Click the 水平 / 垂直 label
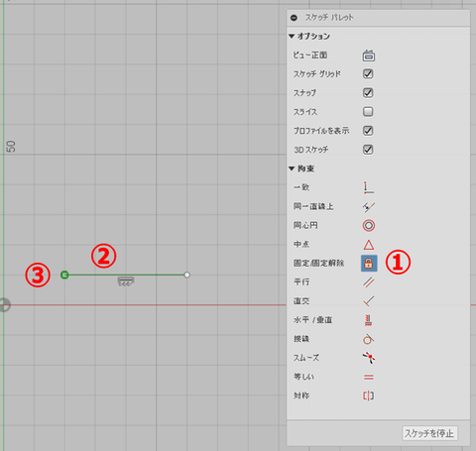Viewport: 476px width, 451px height. click(312, 320)
